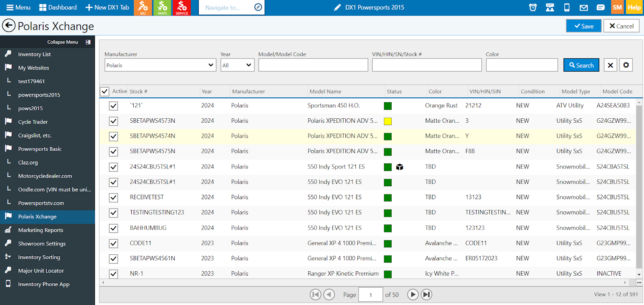Open a New DX1 Tab
The height and width of the screenshot is (305, 644).
point(107,7)
